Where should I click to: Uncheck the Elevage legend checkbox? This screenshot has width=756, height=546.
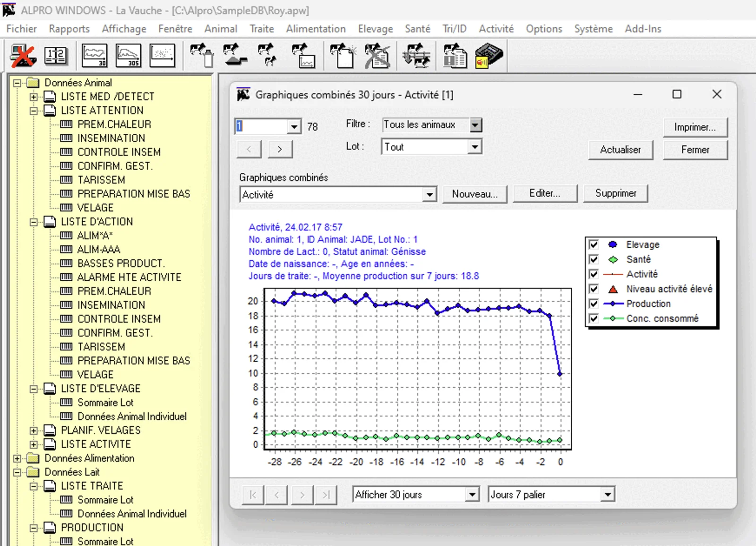[594, 244]
